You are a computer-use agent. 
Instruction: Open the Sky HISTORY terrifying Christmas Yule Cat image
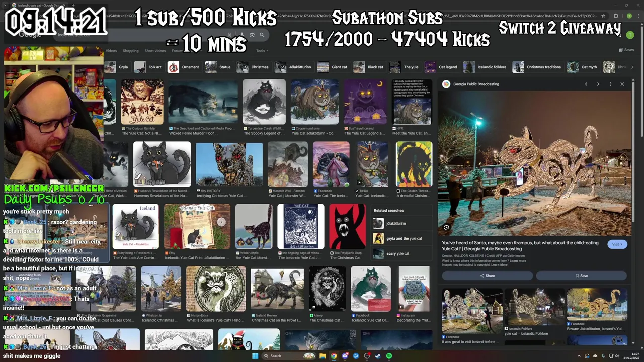pos(229,164)
